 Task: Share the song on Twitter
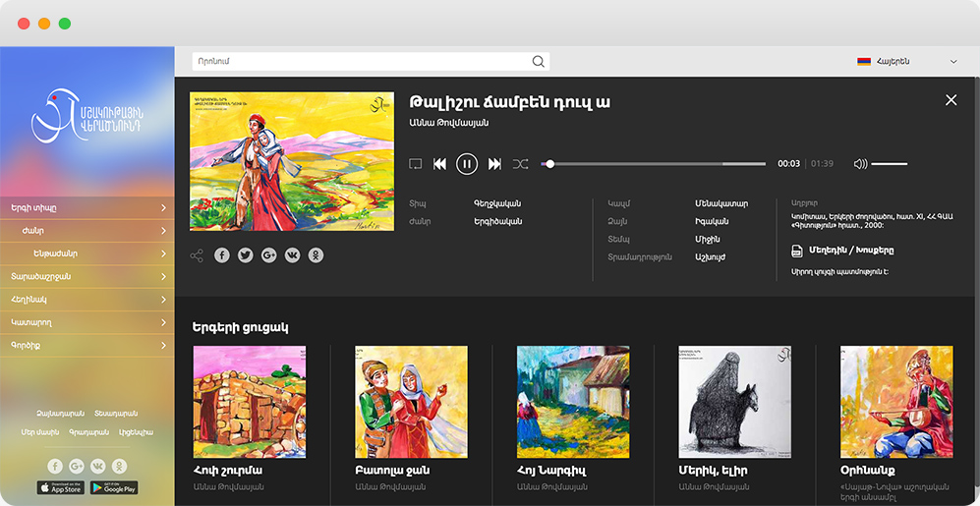click(246, 255)
